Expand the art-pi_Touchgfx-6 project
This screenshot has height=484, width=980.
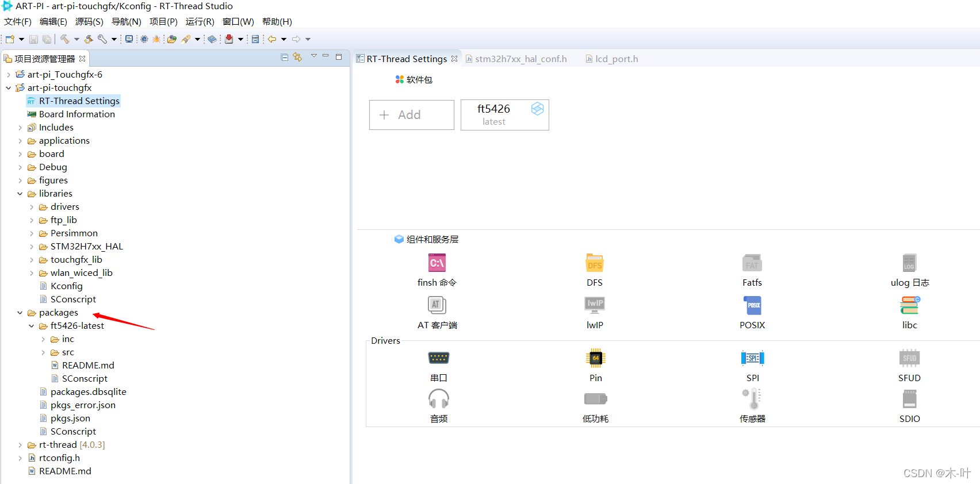(9, 75)
